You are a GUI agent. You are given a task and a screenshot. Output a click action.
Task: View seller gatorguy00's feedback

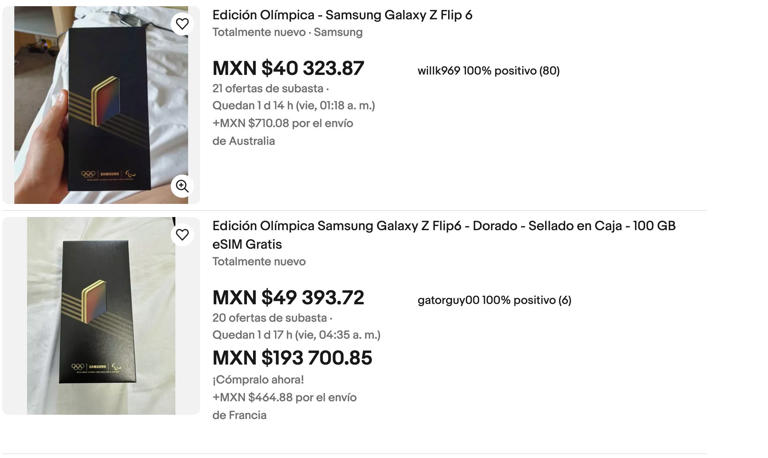(494, 300)
